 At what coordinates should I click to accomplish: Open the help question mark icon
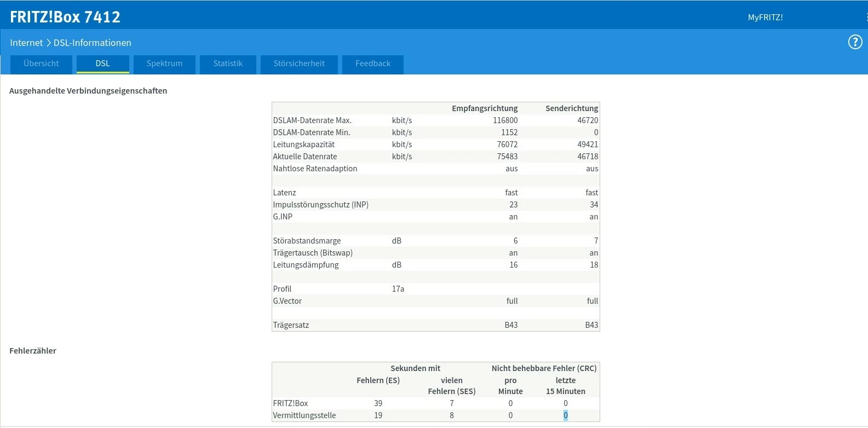(x=855, y=42)
